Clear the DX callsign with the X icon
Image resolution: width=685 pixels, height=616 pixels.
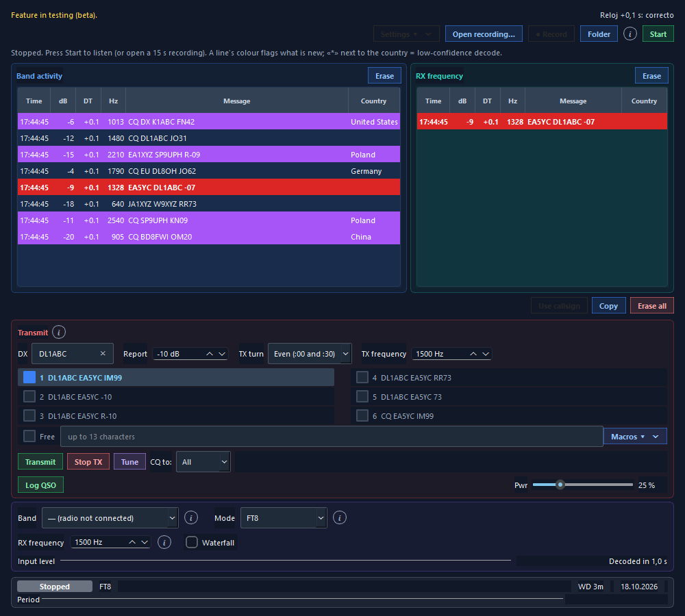coord(103,354)
